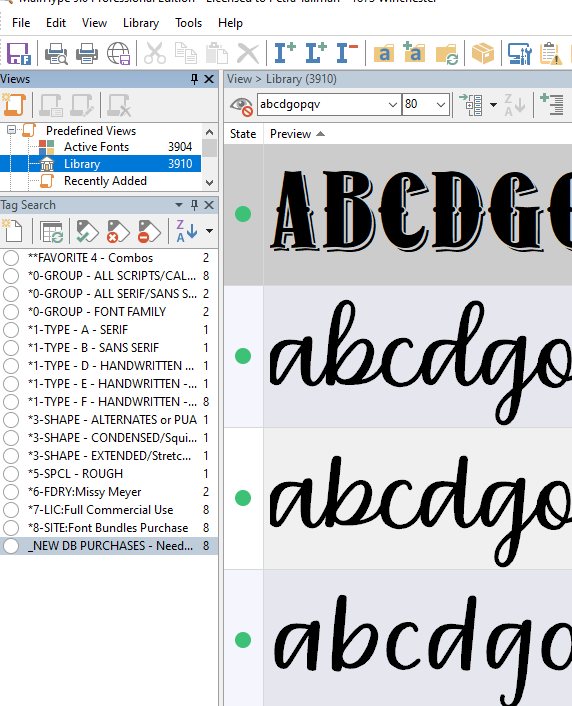Image resolution: width=572 pixels, height=706 pixels.
Task: Click the Delete X icon in toolbar
Action: tap(248, 53)
